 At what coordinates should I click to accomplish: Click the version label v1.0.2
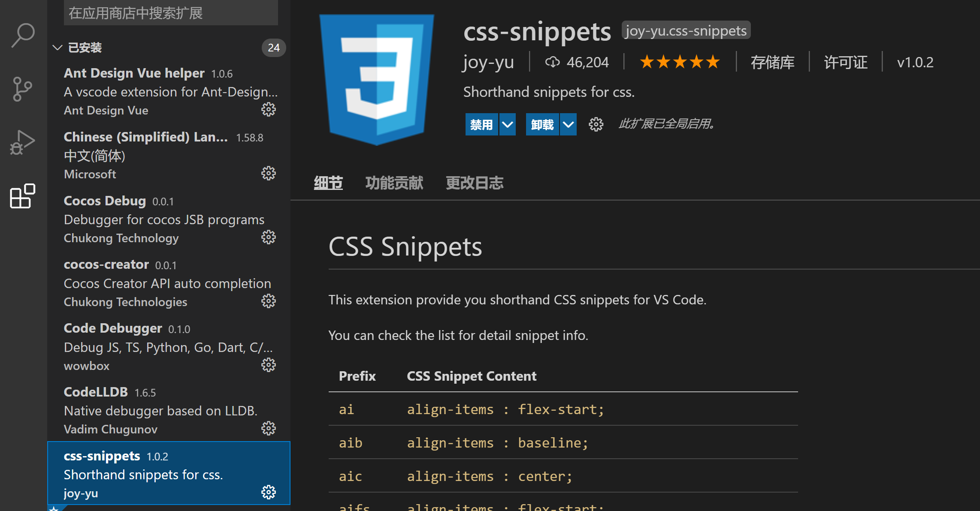(x=915, y=63)
